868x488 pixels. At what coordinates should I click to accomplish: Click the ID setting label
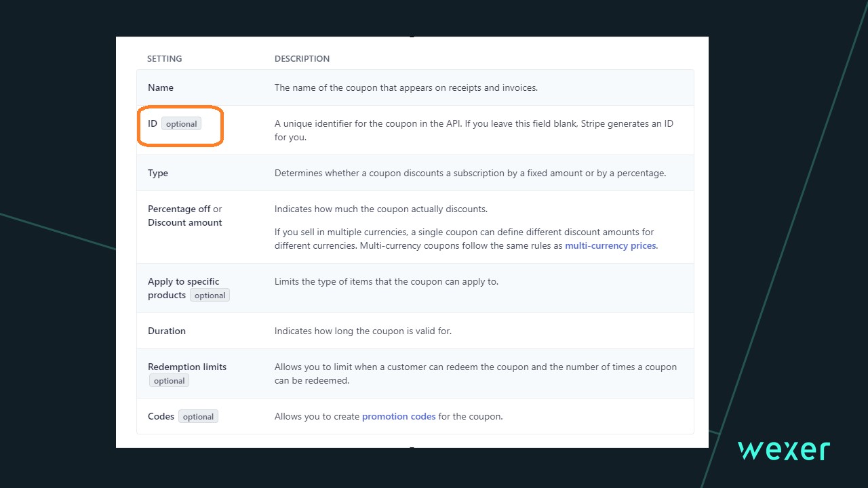153,123
